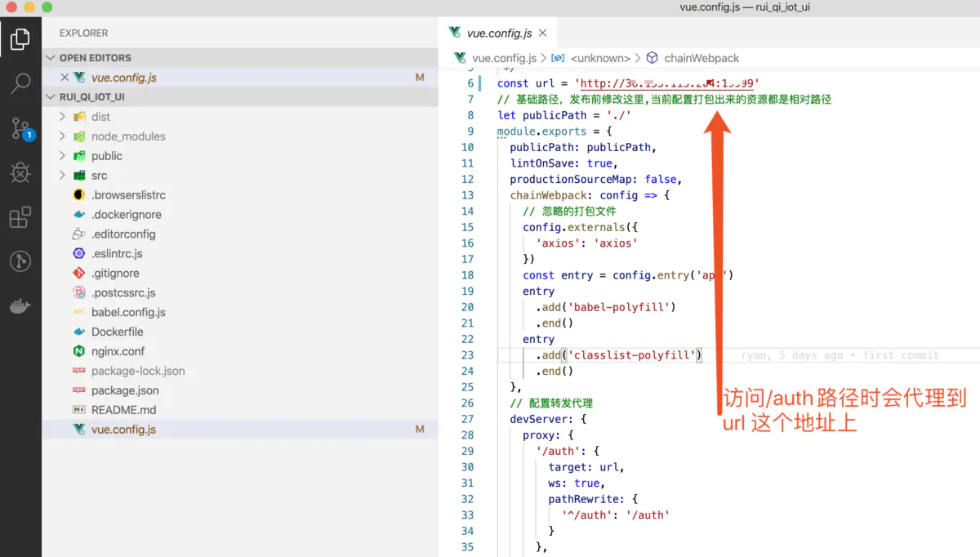Screen dimensions: 980x557
Task: Open the GitLens icon in activity bar
Action: (20, 261)
